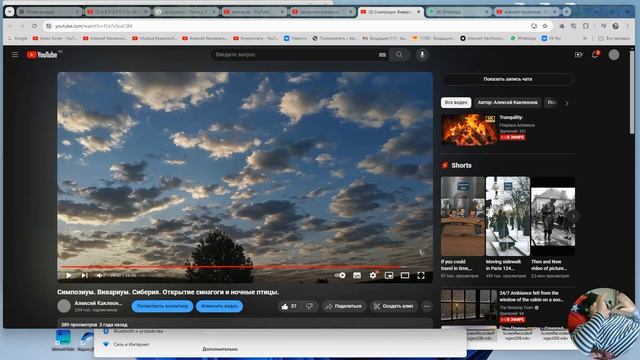Like the video with thumbs up
Screen dimensions: 640x360
pyautogui.click(x=289, y=306)
